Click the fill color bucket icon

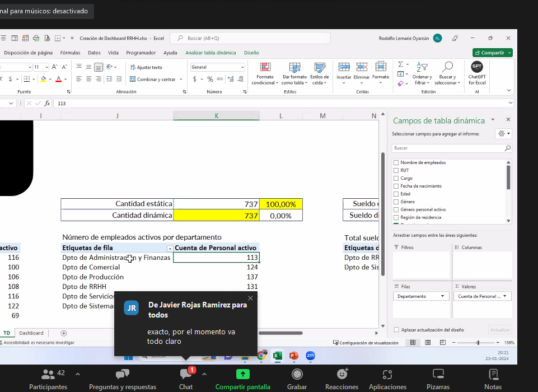coord(43,79)
